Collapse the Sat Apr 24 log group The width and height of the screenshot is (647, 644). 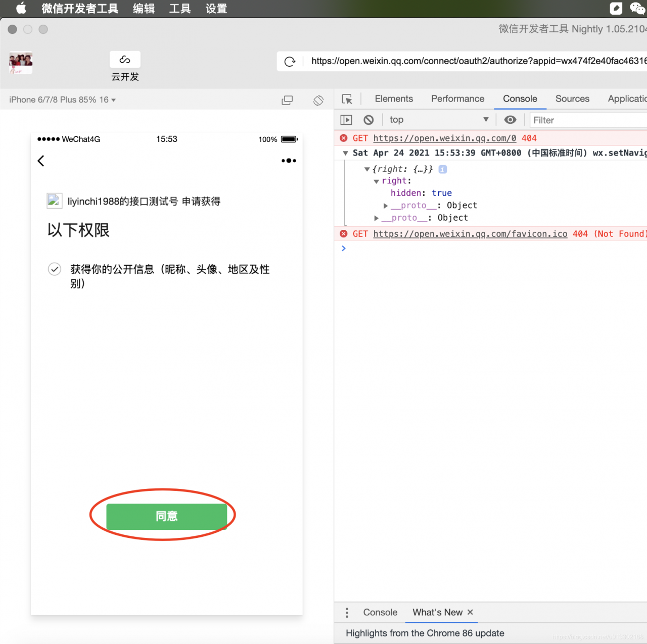click(345, 153)
